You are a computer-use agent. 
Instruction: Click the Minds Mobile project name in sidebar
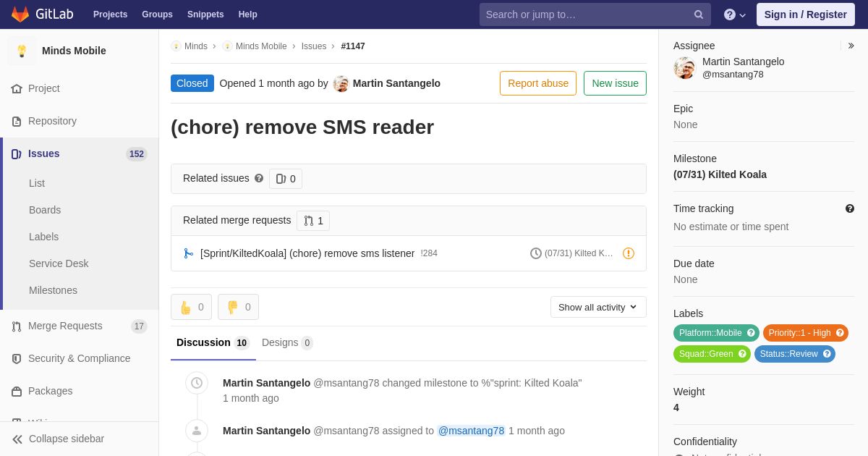74,51
